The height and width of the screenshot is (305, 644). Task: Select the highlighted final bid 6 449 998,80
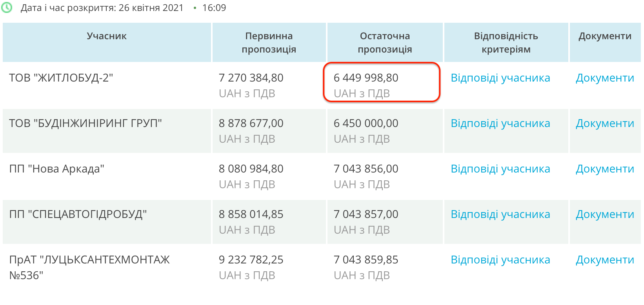[366, 78]
